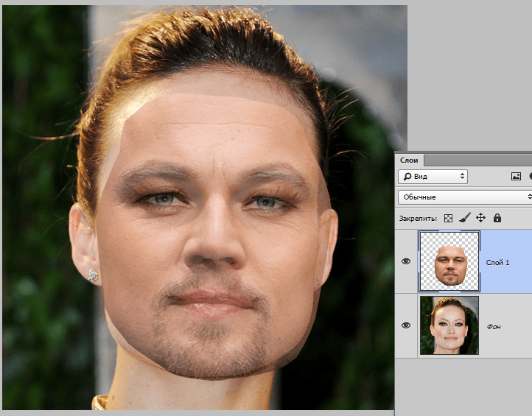
Task: Click the Фон layer name
Action: pos(494,326)
